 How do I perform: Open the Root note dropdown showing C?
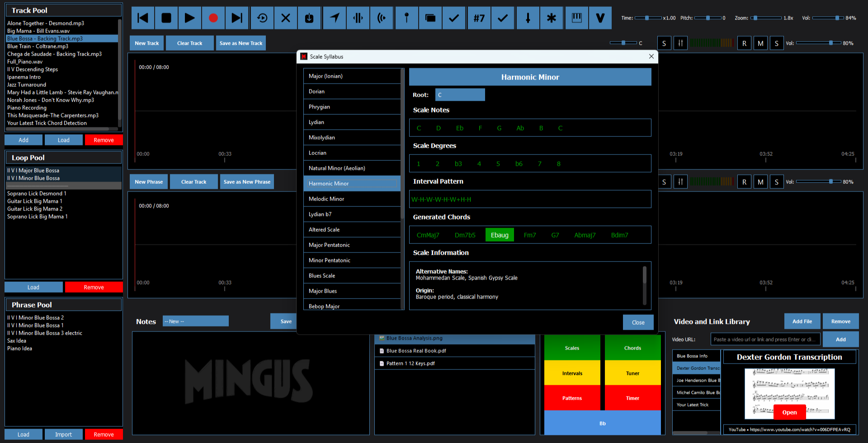coord(460,95)
